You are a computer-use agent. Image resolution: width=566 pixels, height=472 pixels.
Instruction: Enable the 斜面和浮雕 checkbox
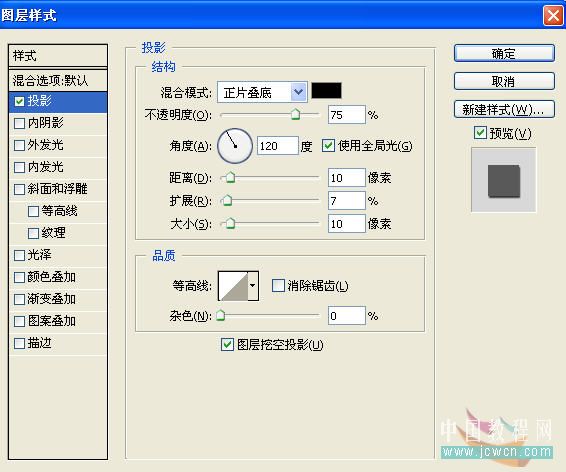pos(19,189)
